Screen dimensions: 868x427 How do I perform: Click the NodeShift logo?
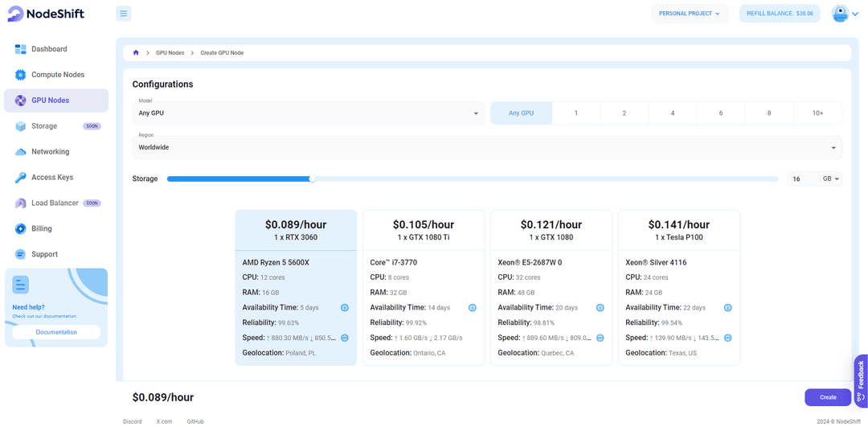click(46, 14)
